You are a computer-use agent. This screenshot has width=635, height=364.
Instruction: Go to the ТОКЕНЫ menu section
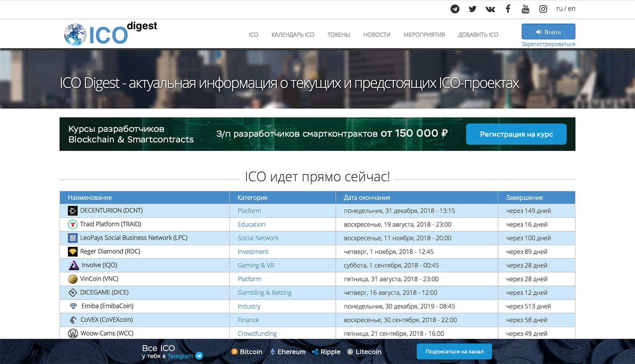tap(339, 35)
